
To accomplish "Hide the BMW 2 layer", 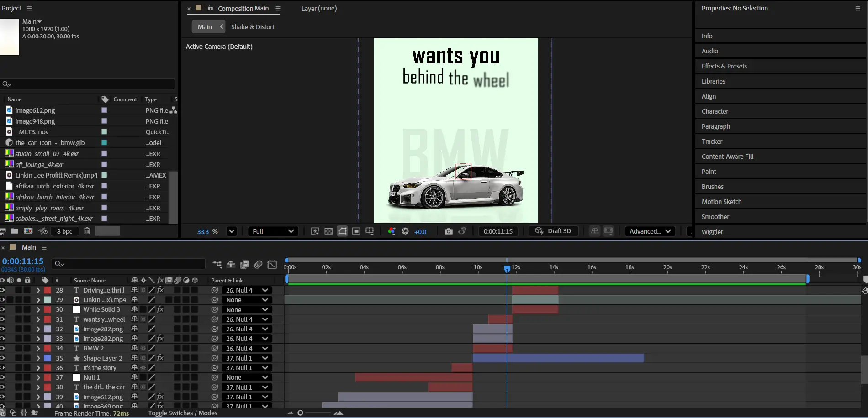I will pos(3,349).
